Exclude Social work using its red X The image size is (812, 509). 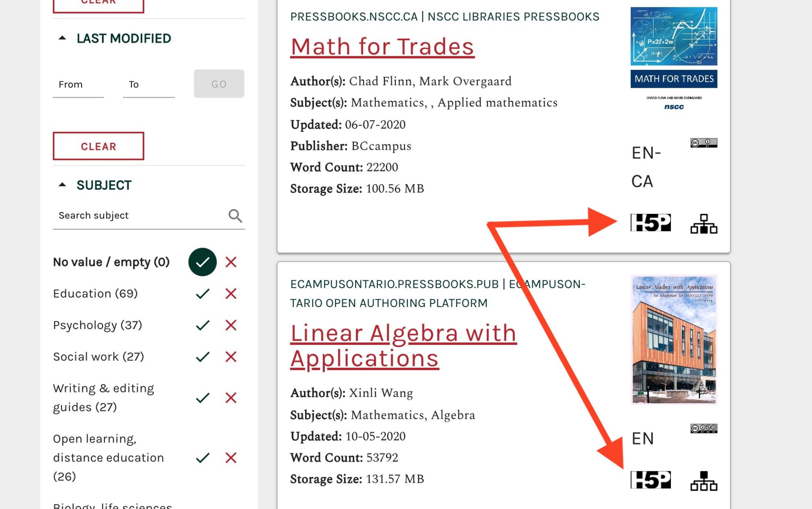230,356
